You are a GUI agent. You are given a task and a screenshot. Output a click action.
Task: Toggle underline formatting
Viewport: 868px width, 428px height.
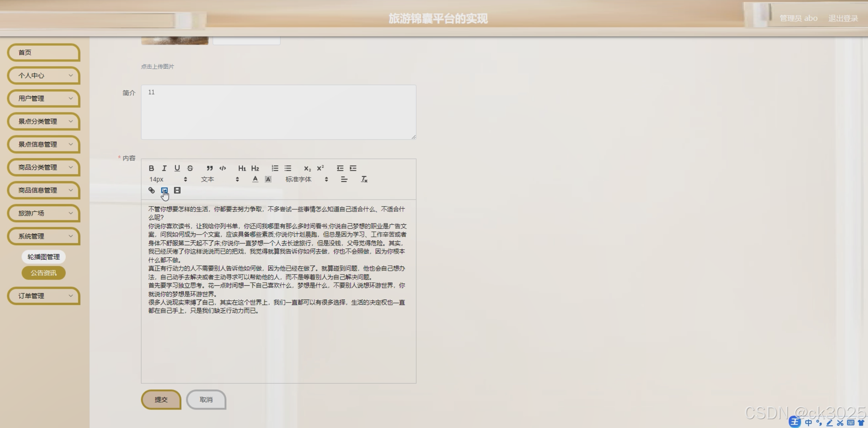click(177, 168)
